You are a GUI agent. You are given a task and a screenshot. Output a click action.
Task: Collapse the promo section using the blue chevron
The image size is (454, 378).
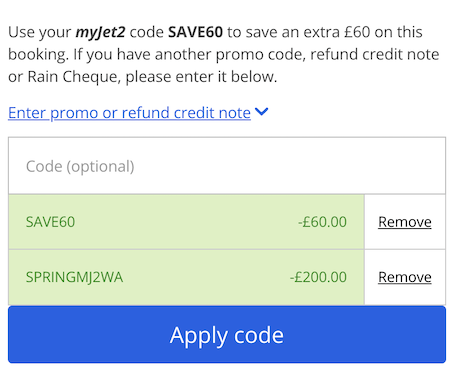(x=261, y=112)
